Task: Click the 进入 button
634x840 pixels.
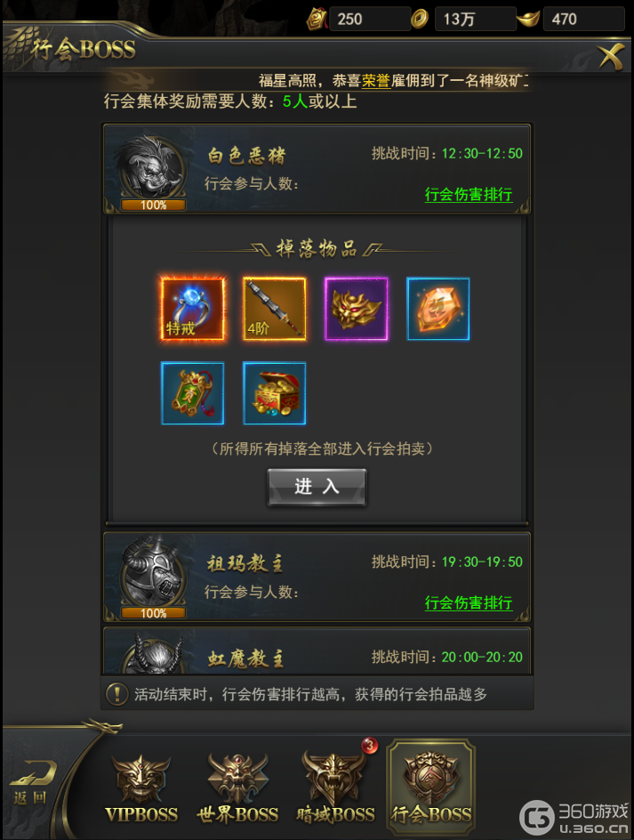Action: 317,487
